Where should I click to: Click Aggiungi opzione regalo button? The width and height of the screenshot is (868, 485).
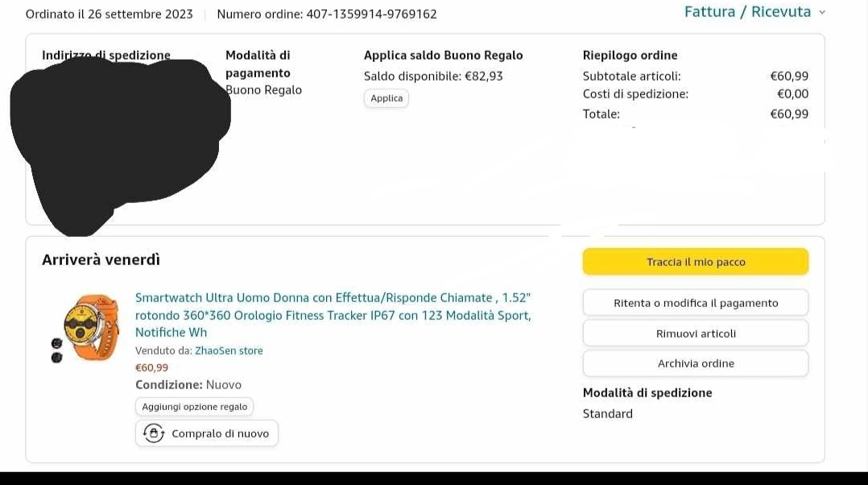point(194,406)
